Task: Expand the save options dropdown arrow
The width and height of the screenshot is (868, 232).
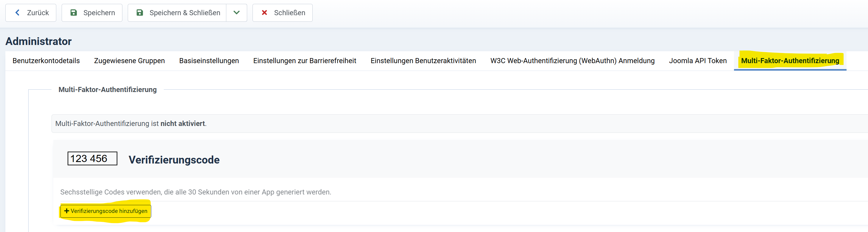Action: pyautogui.click(x=236, y=13)
